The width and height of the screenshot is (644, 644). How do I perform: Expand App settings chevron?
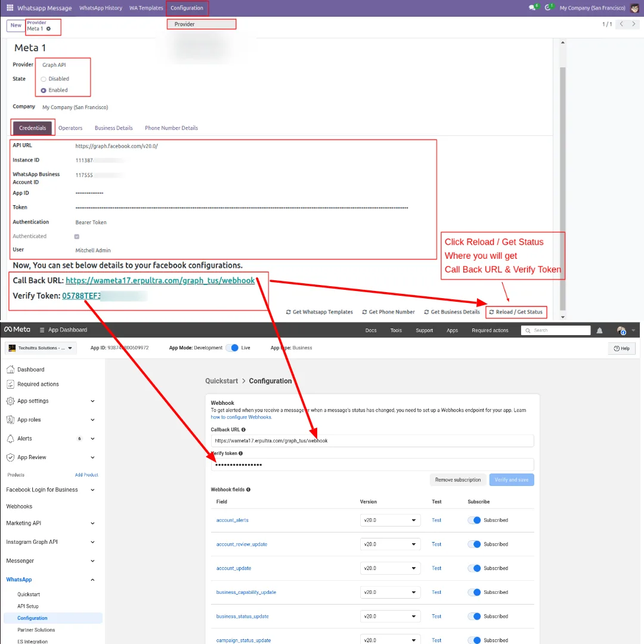(x=92, y=401)
